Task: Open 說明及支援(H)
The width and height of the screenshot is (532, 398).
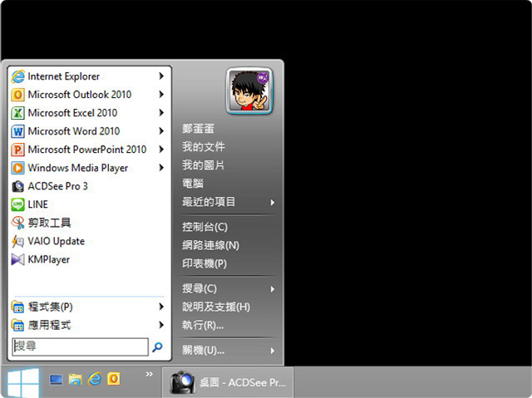Action: tap(216, 307)
